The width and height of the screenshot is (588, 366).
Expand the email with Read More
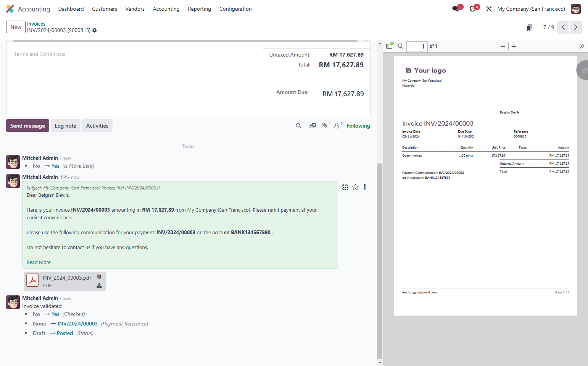click(39, 262)
